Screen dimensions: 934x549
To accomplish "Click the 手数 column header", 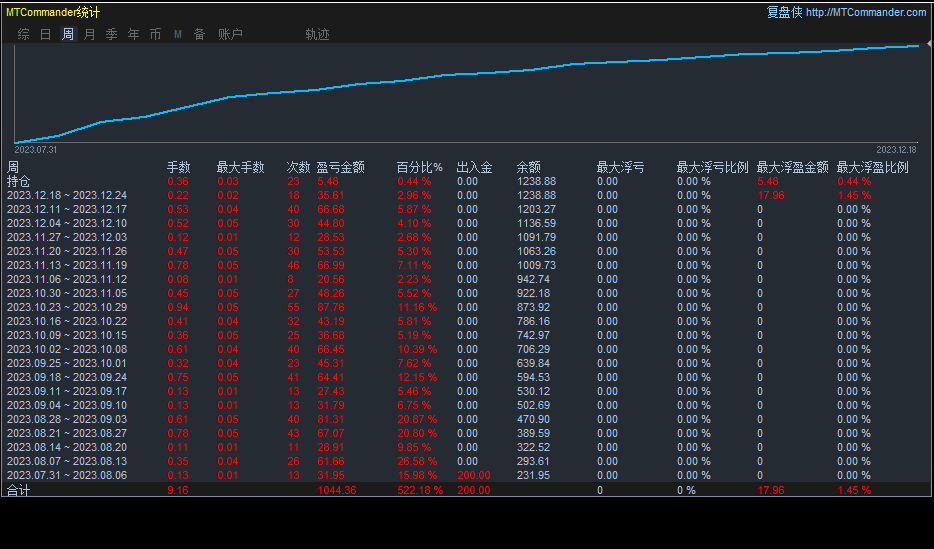I will click(x=178, y=167).
